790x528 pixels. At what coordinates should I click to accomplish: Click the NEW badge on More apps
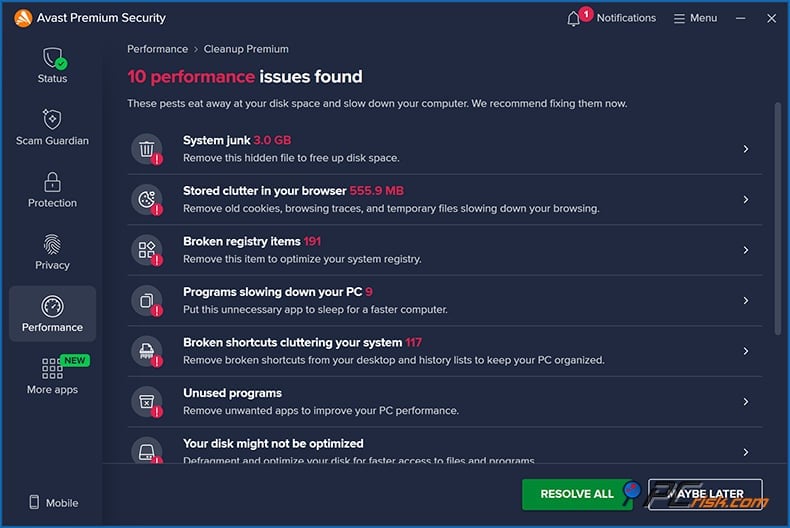coord(75,361)
